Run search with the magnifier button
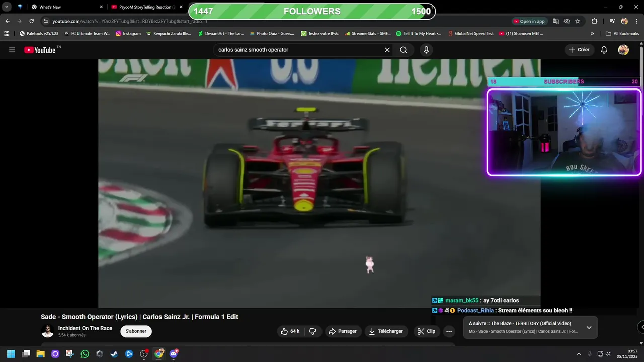 404,50
